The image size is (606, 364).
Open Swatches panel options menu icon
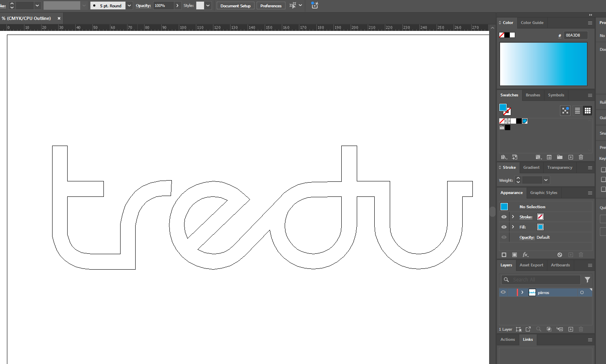pyautogui.click(x=590, y=95)
